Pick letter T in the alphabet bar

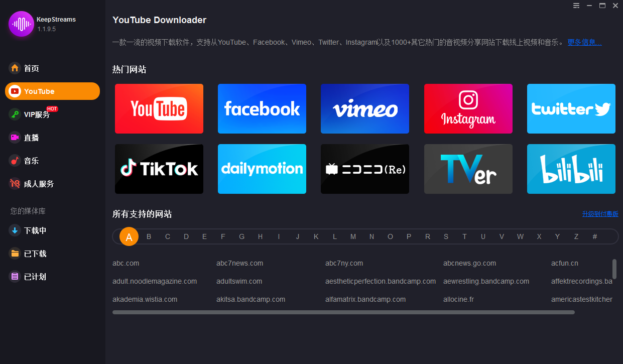click(464, 236)
